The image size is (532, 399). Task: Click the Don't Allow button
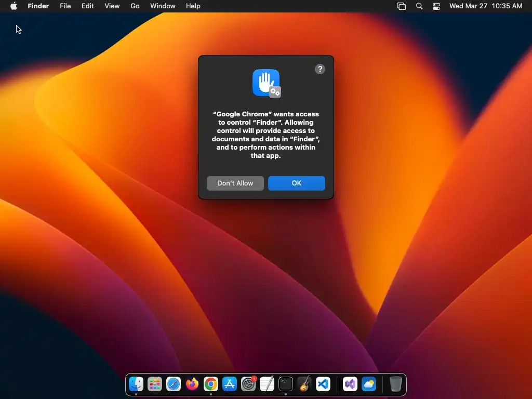tap(235, 183)
